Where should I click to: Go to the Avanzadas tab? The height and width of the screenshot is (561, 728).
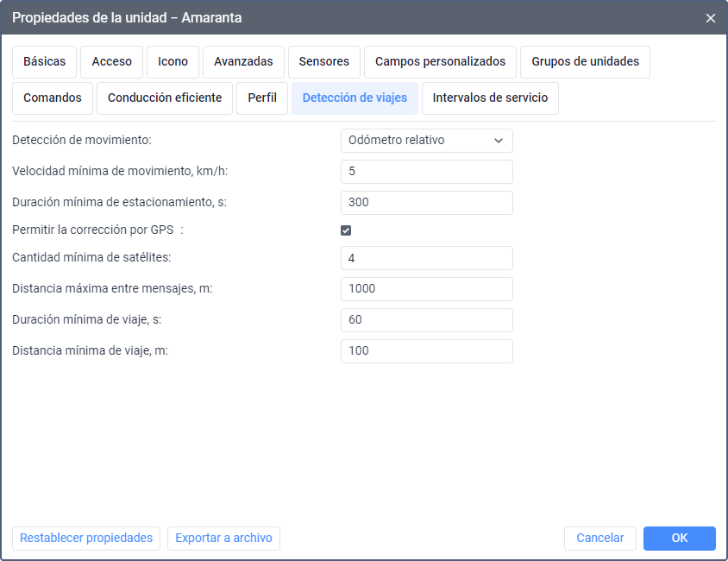point(243,62)
